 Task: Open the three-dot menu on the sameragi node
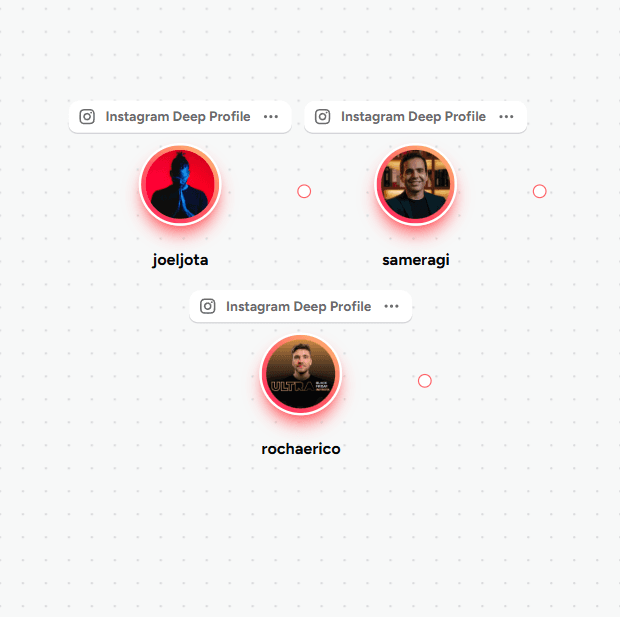click(x=506, y=117)
